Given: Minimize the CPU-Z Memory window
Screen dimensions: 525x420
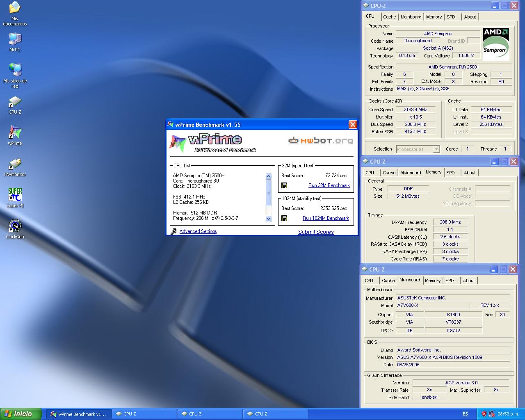Looking at the screenshot, I should [495, 162].
